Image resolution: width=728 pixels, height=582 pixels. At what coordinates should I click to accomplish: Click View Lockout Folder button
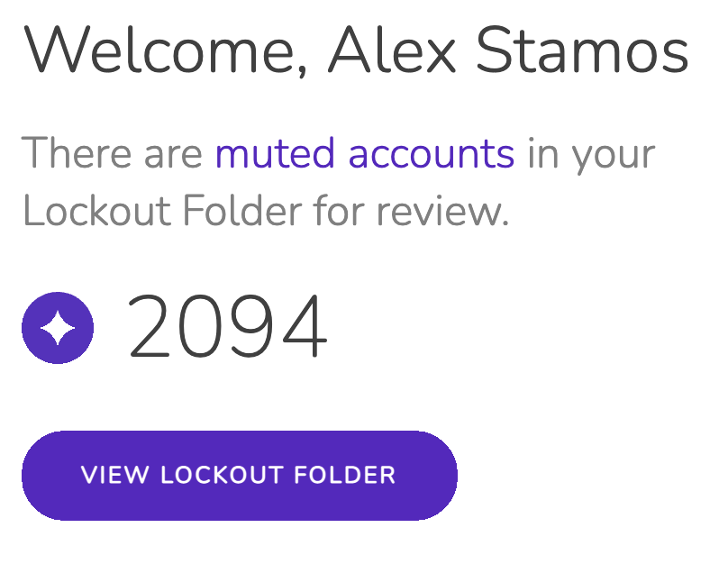(x=239, y=476)
